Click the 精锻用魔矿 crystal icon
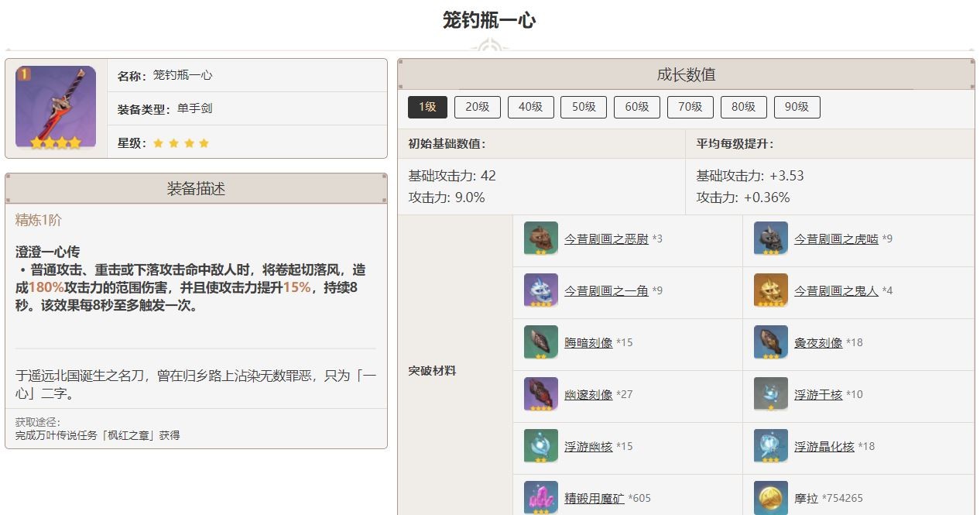 click(x=541, y=498)
